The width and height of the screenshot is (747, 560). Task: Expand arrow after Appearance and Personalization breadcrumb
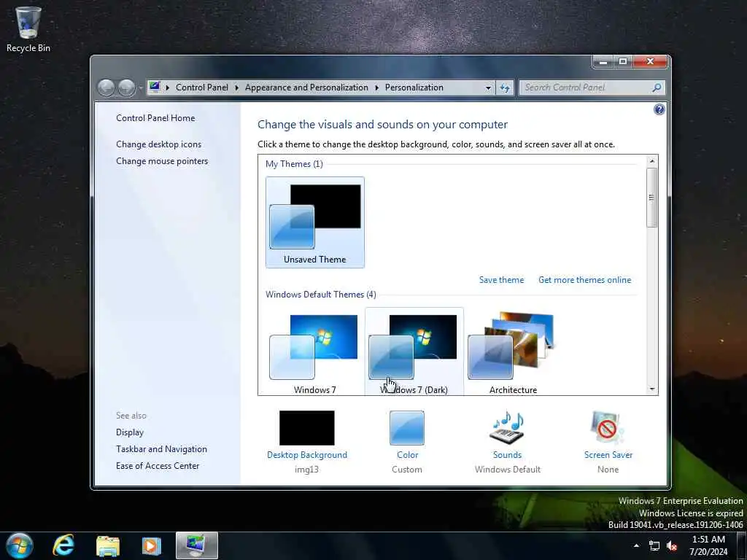[376, 87]
